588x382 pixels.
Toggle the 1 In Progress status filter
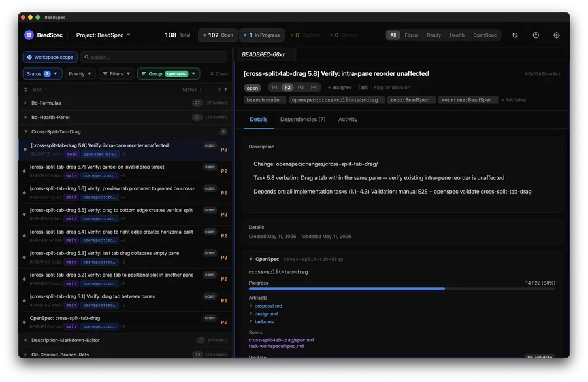tap(262, 35)
